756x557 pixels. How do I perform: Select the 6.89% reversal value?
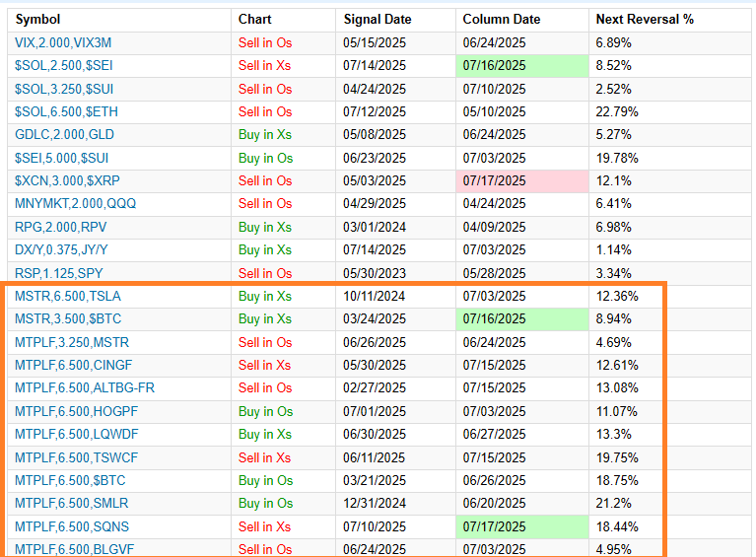coord(614,43)
